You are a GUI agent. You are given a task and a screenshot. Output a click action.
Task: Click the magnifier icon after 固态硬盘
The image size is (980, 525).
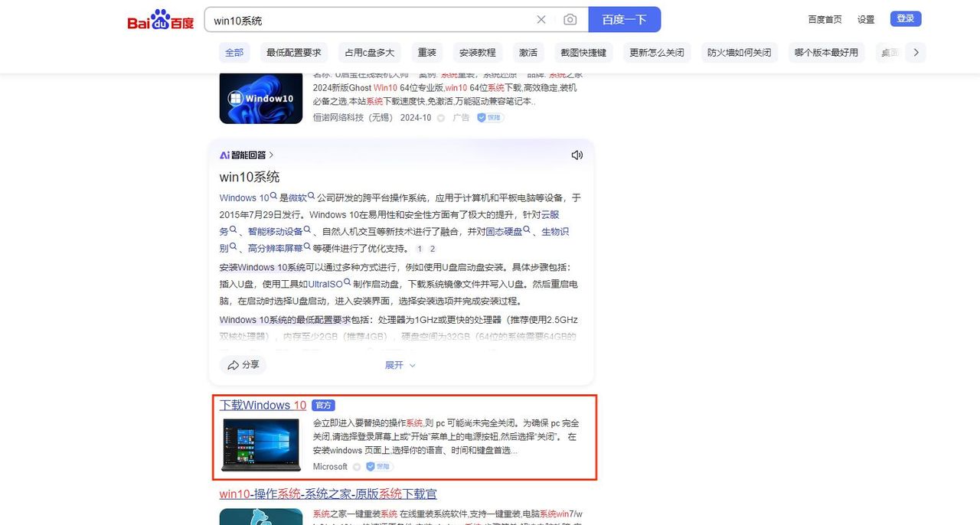pos(528,230)
